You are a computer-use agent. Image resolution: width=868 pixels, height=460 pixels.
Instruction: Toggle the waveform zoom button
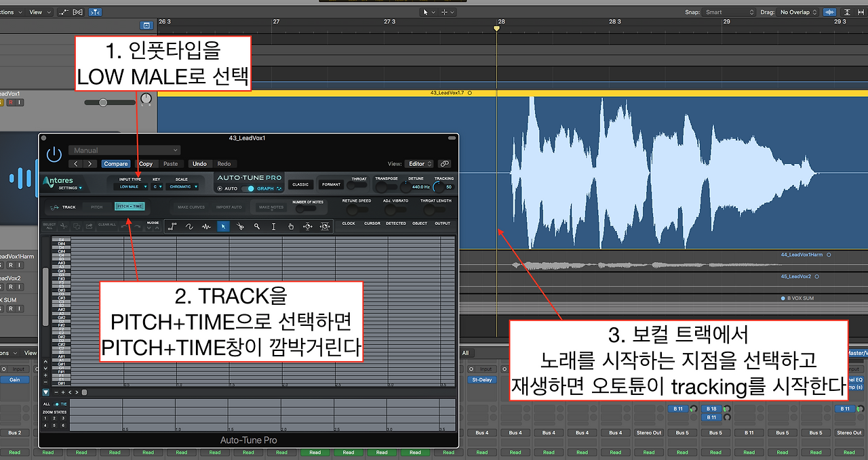[829, 12]
